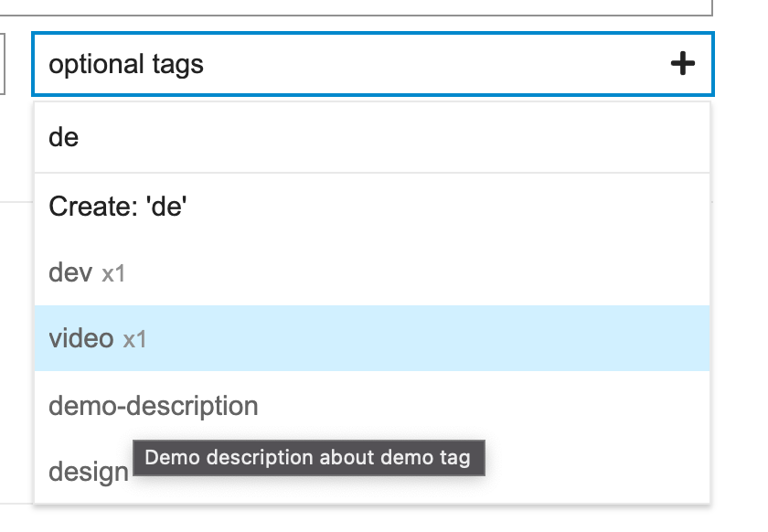Open the optional tags dropdown

(x=373, y=64)
